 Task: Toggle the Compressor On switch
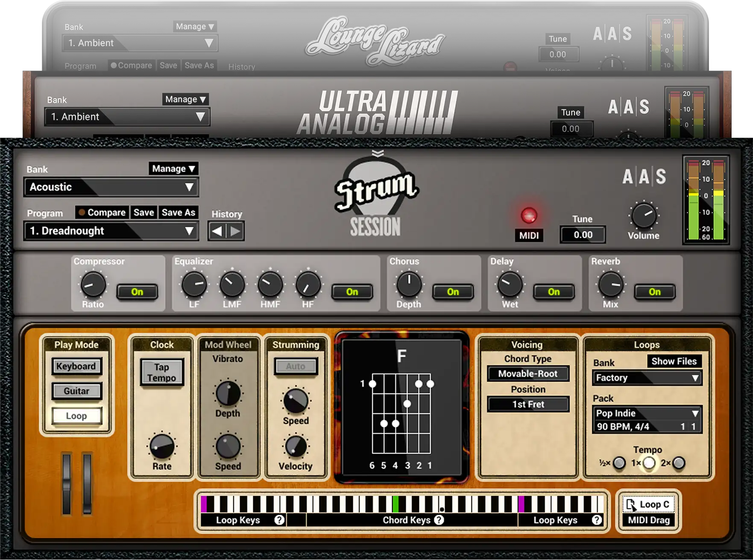(x=137, y=292)
